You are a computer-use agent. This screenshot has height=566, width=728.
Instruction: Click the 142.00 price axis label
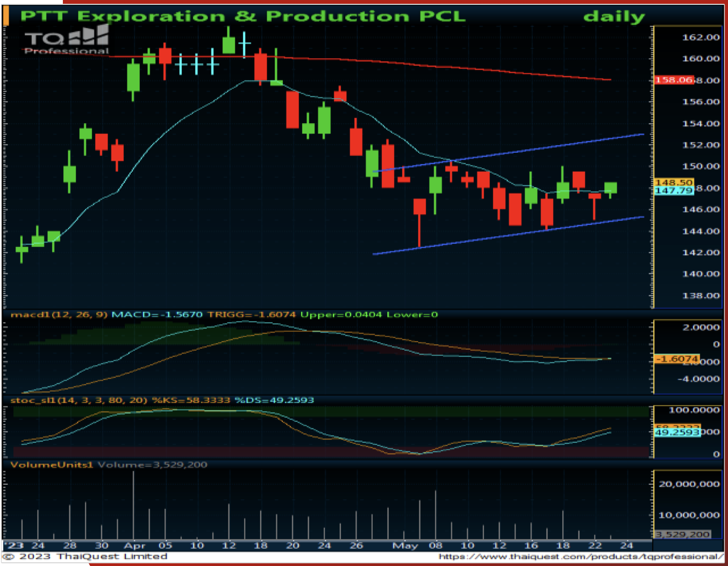pyautogui.click(x=701, y=252)
